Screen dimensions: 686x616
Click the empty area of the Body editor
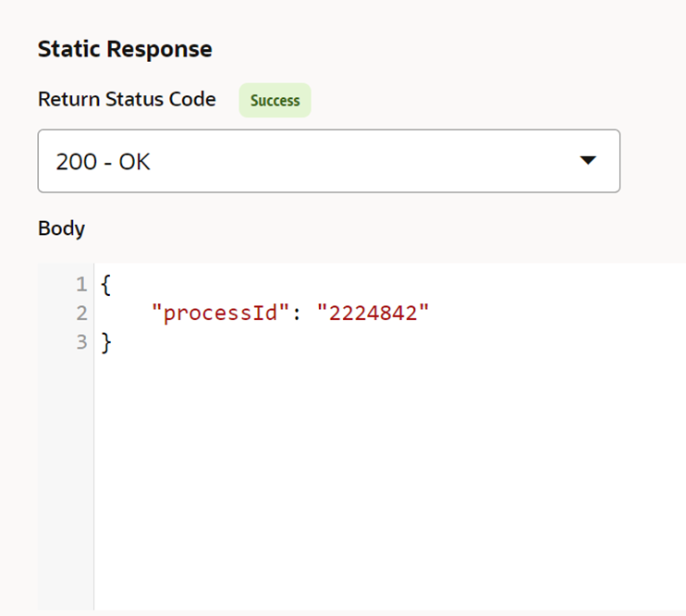point(388,481)
